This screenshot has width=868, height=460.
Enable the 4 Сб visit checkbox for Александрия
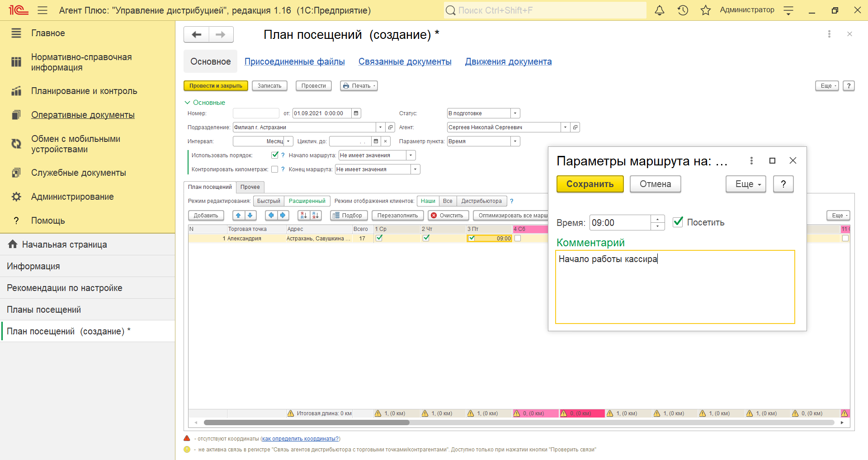[x=518, y=238]
